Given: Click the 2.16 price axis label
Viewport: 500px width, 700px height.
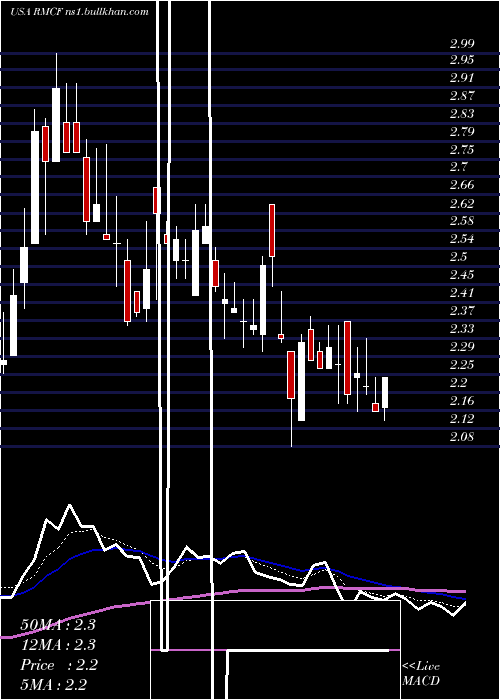Looking at the screenshot, I should click(x=462, y=400).
